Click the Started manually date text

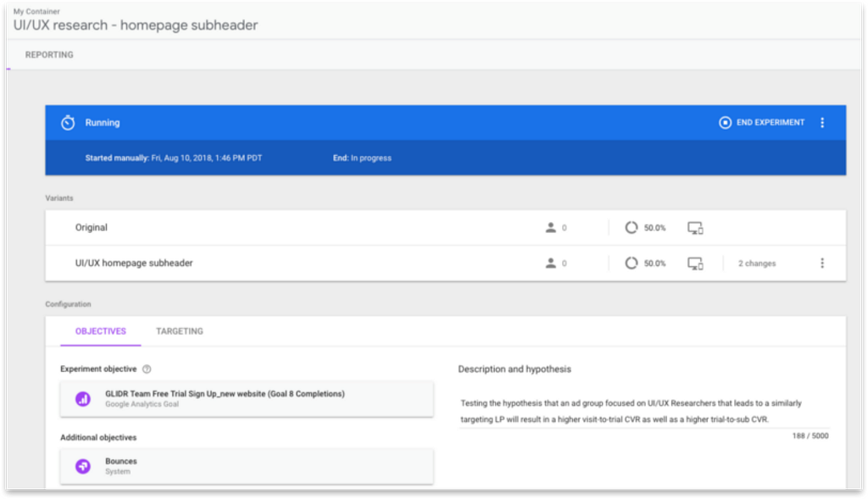[x=173, y=158]
